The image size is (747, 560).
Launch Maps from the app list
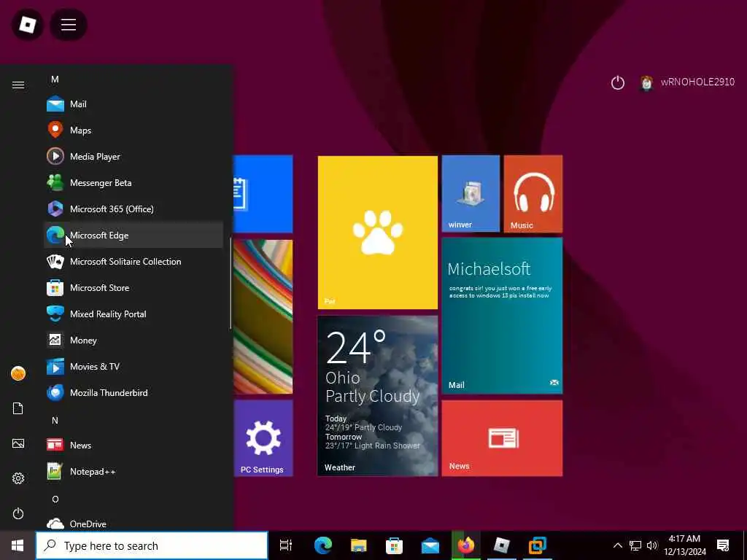[x=133, y=130]
